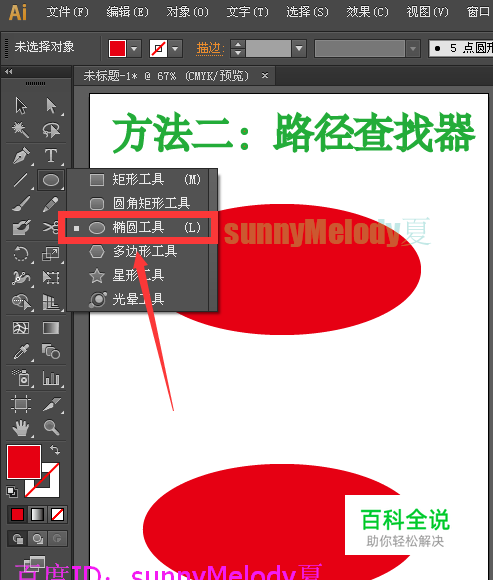Image resolution: width=493 pixels, height=580 pixels.
Task: Enable Draw Inside mode
Action: click(57, 539)
